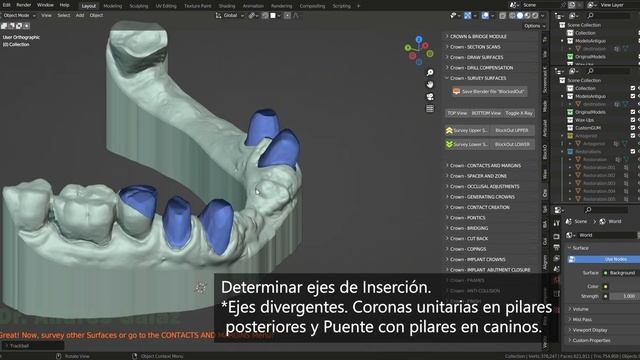This screenshot has height=360, width=640.
Task: Select rendered viewport shading icon
Action: pyautogui.click(x=535, y=16)
